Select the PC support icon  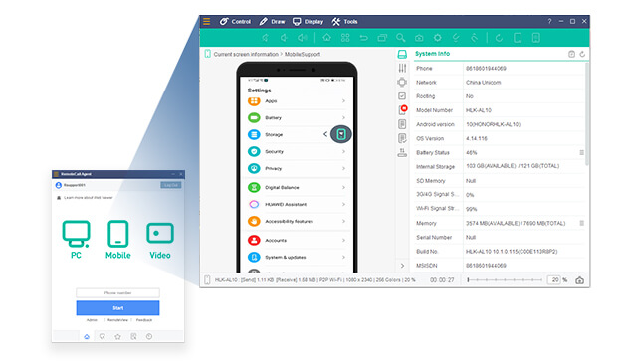coord(76,240)
